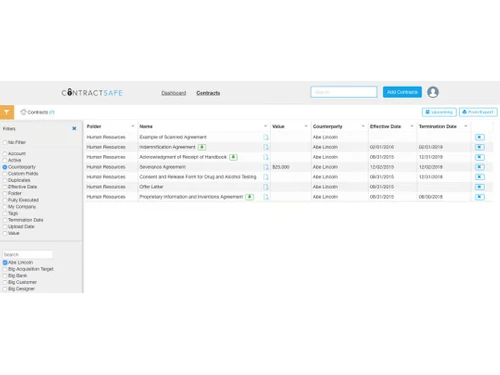
Task: Click green badge icon beside Acknowledgment of Receipt of Handbook
Action: [233, 157]
